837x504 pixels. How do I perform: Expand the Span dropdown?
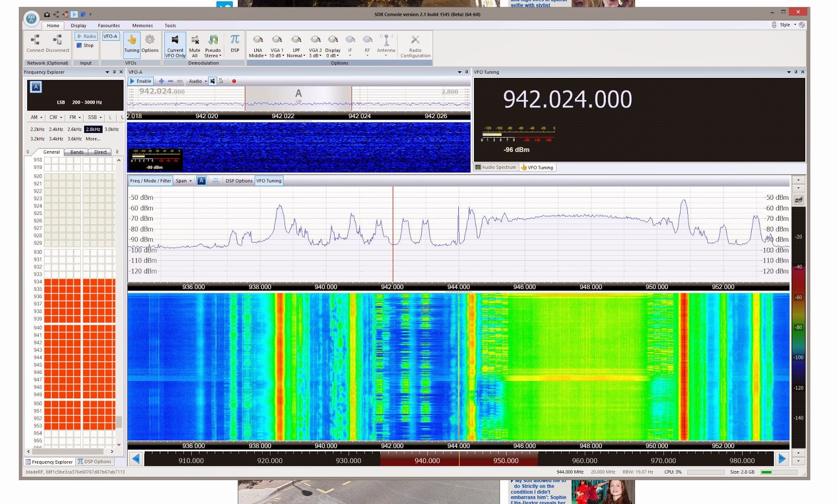point(184,181)
